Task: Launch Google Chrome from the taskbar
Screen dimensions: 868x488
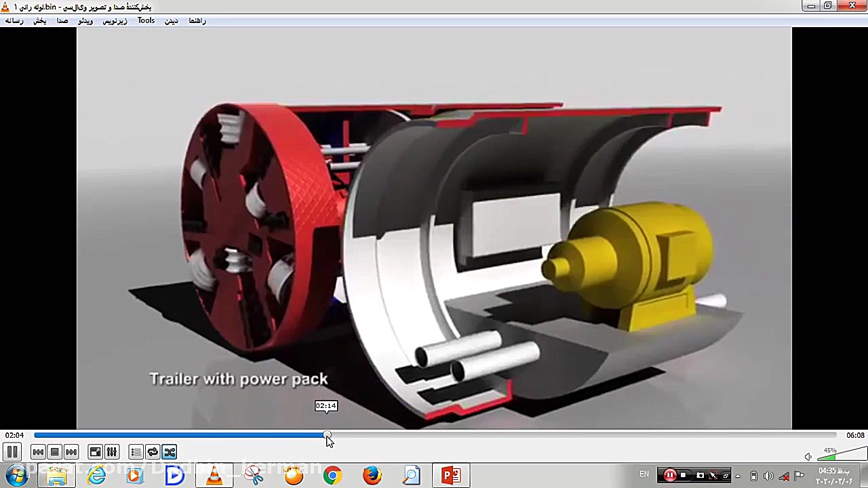Action: (332, 475)
